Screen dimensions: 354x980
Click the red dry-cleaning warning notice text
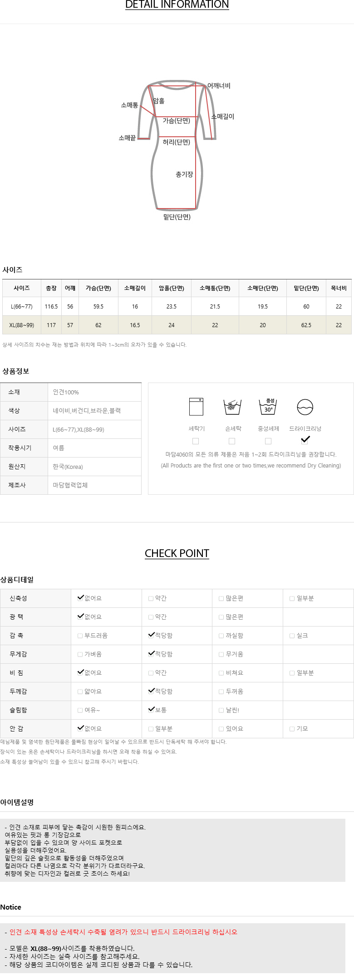123,932
